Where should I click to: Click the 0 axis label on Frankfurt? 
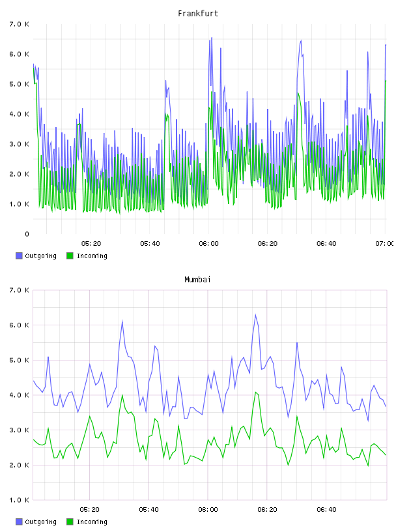(x=27, y=234)
